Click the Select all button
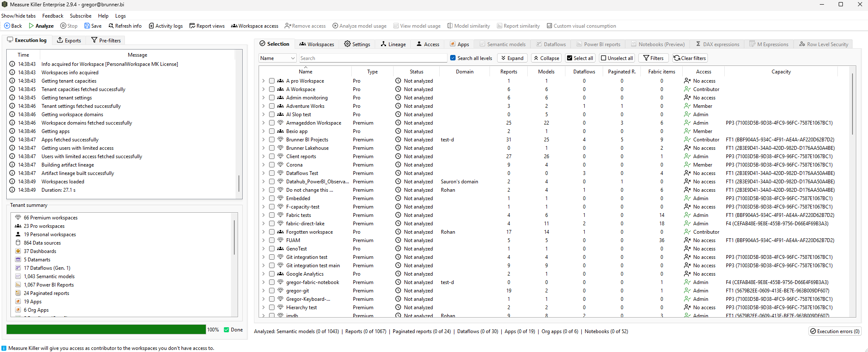868x352 pixels. pos(580,58)
